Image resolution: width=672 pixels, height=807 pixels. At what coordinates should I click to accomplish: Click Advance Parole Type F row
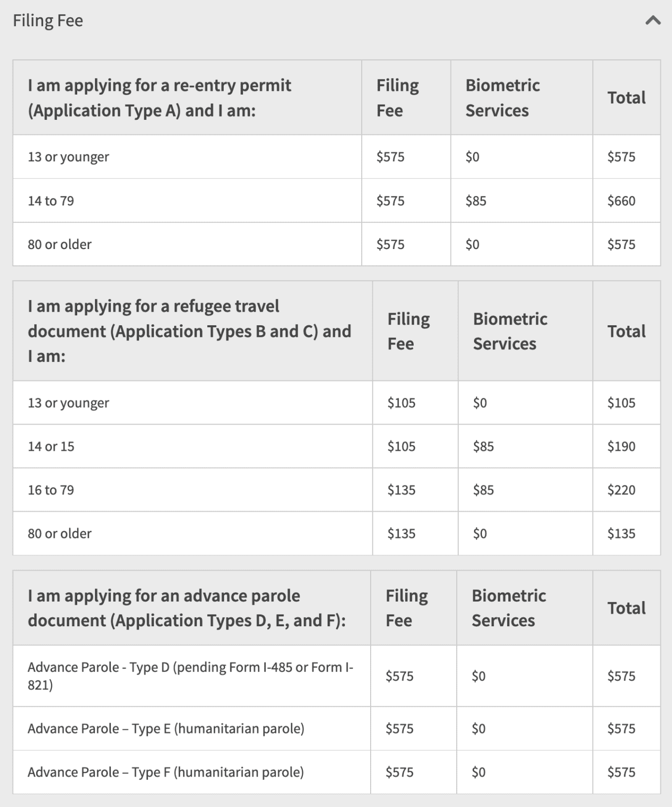337,772
